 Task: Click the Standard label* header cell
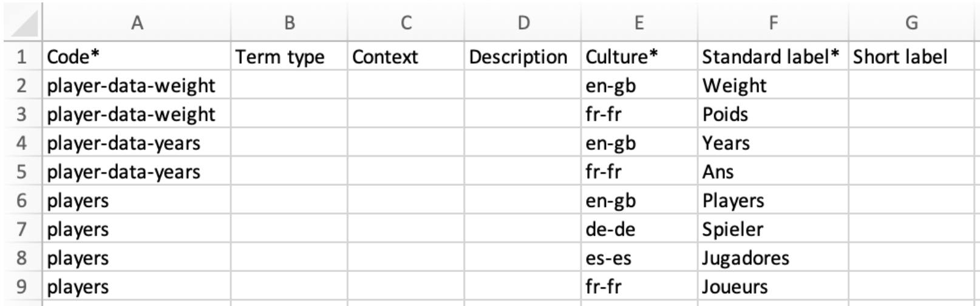[x=773, y=56]
